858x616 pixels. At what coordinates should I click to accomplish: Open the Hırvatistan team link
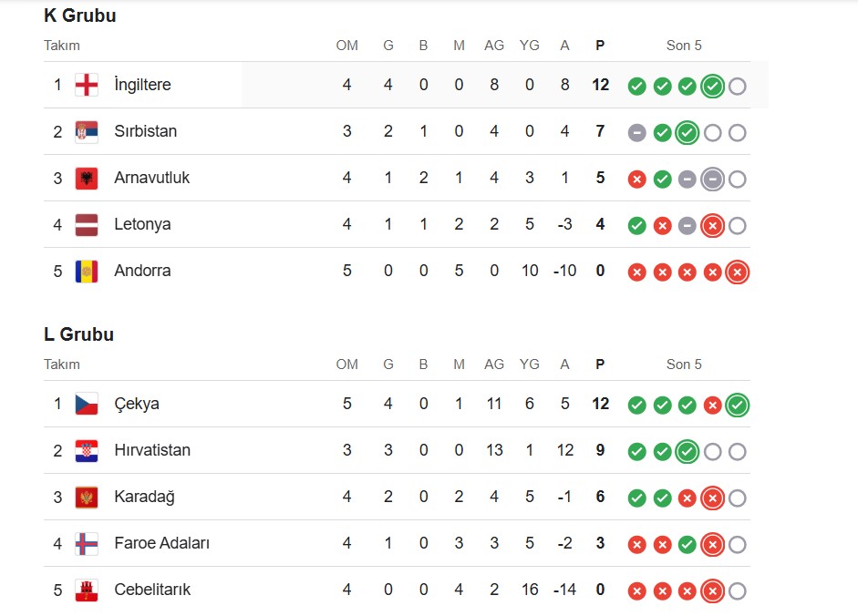click(x=152, y=450)
